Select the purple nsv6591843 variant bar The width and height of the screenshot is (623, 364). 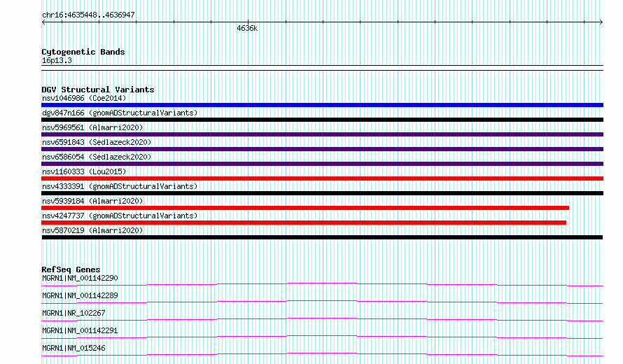[322, 149]
